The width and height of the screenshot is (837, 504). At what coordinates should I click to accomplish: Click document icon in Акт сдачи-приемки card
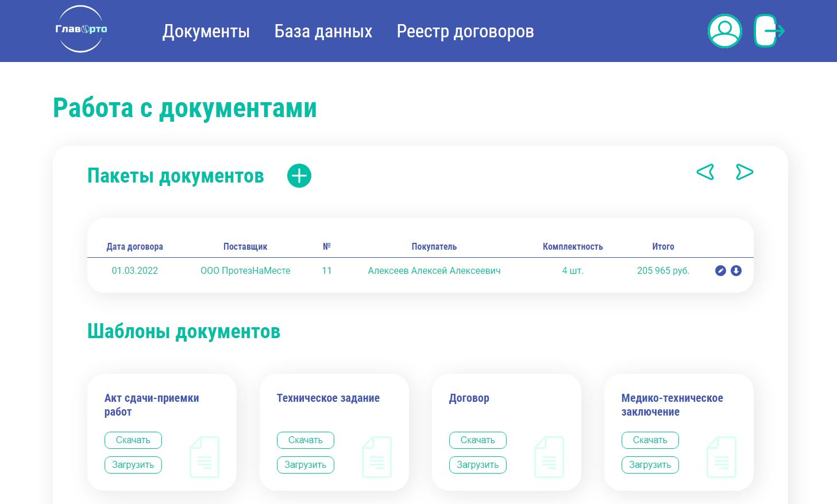click(x=205, y=457)
